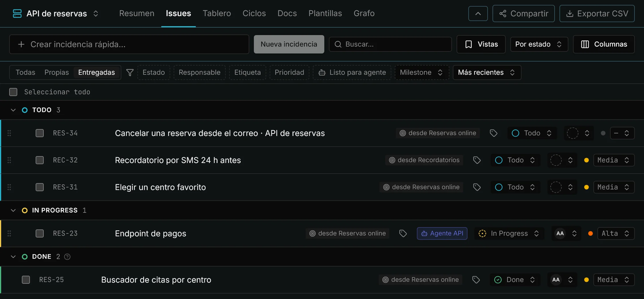Open the Alta priority dropdown on RES-23
644x299 pixels.
point(616,233)
